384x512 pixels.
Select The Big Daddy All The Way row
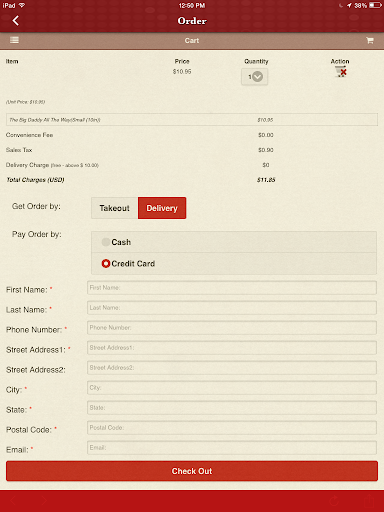[192, 120]
